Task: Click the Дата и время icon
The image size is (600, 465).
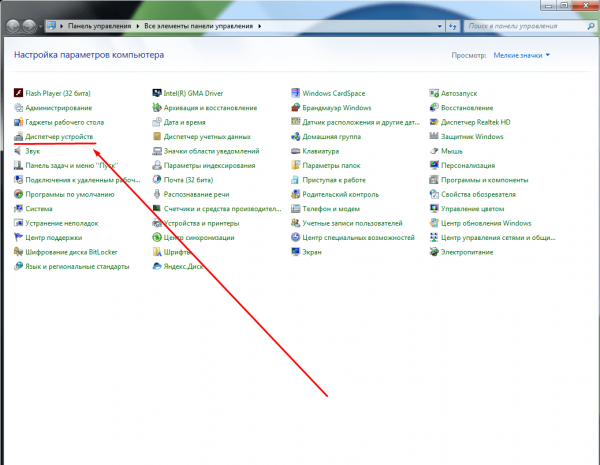Action: [x=157, y=122]
